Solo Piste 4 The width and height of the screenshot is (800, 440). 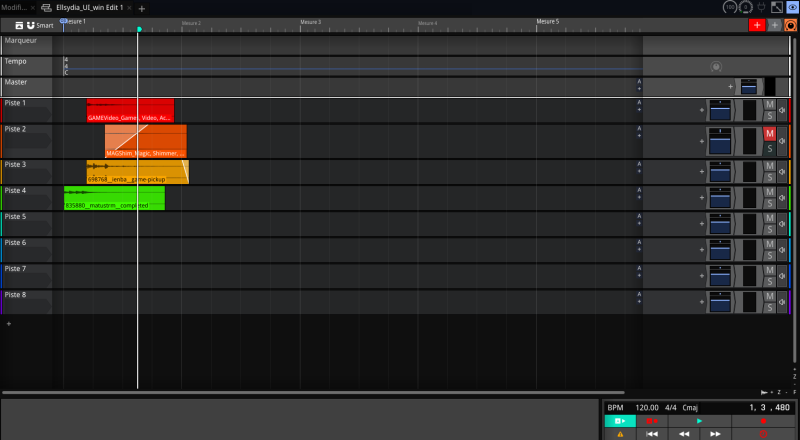[x=769, y=203]
